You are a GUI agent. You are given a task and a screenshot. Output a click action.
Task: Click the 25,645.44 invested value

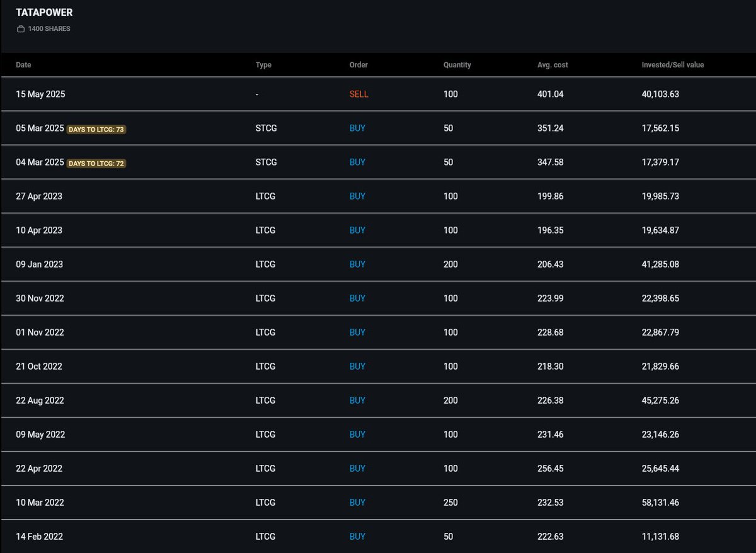[660, 469]
